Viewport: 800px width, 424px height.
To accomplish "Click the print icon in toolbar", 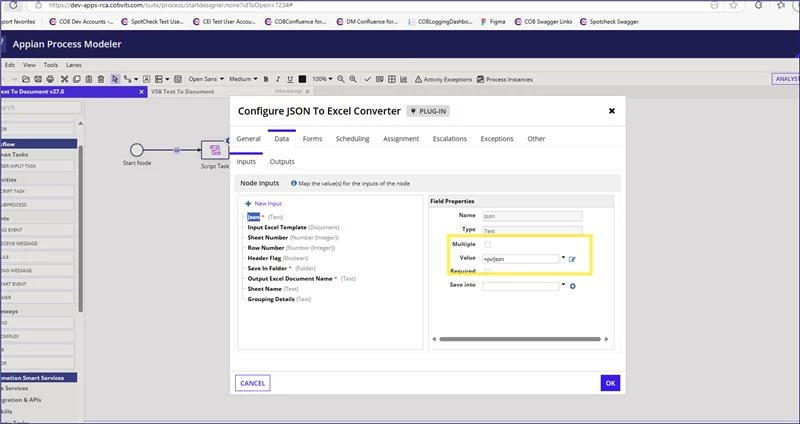I will tap(50, 79).
